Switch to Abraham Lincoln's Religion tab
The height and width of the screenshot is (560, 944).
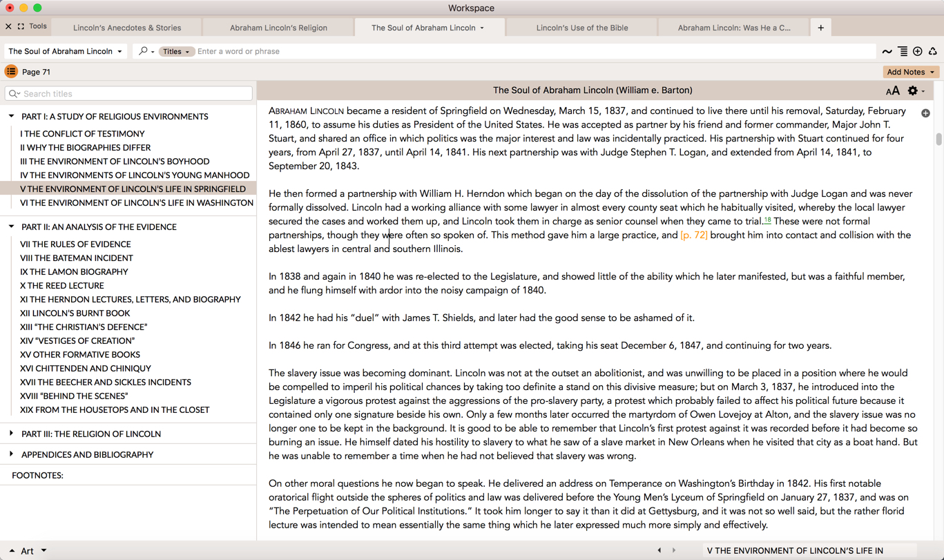[x=278, y=28]
